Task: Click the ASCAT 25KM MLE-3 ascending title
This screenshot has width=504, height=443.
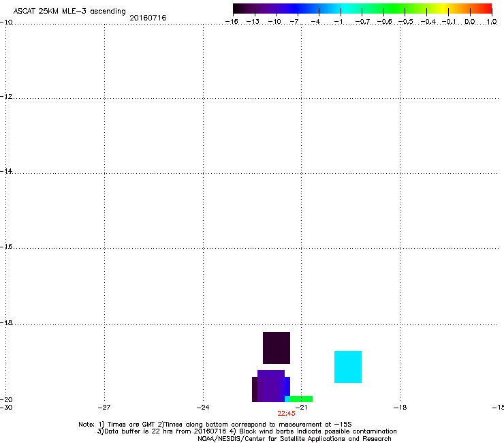Action: point(69,11)
